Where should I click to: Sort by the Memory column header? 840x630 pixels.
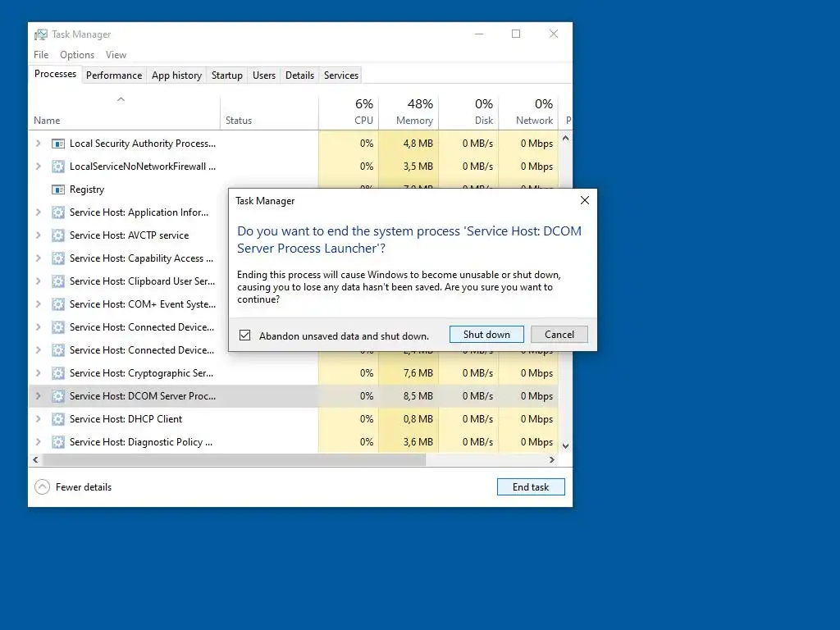tap(409, 112)
